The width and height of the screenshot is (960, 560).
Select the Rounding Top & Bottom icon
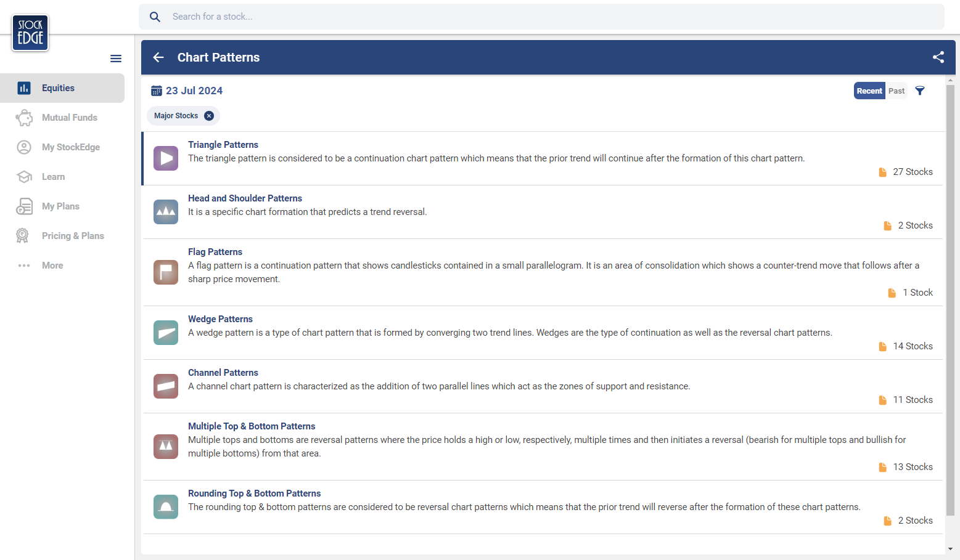[x=166, y=507]
